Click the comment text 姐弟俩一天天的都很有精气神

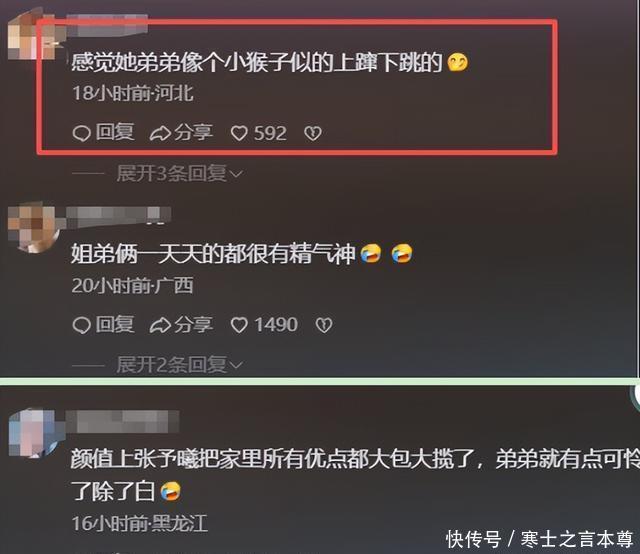click(213, 254)
